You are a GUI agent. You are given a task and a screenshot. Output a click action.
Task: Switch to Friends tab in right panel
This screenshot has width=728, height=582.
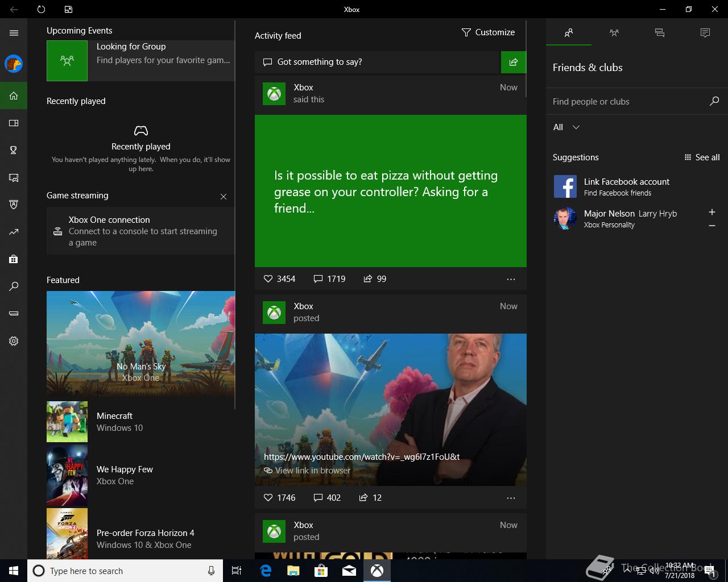[569, 33]
